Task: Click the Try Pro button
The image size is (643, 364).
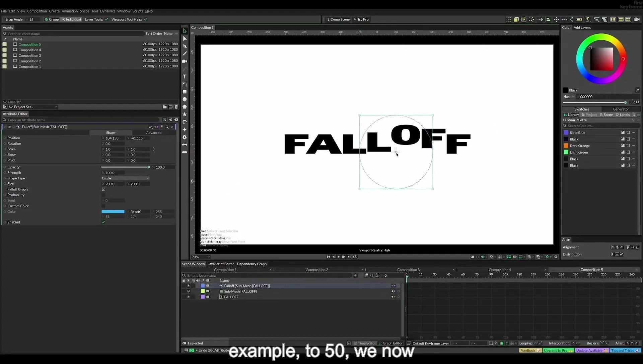Action: 361,19
